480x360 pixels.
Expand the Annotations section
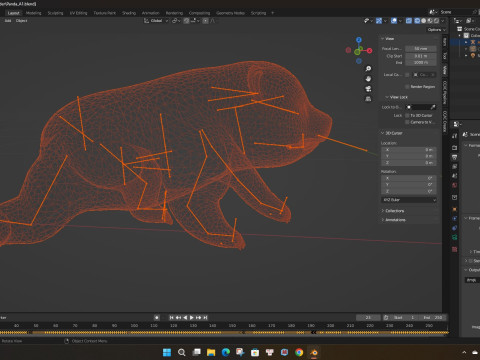point(383,220)
